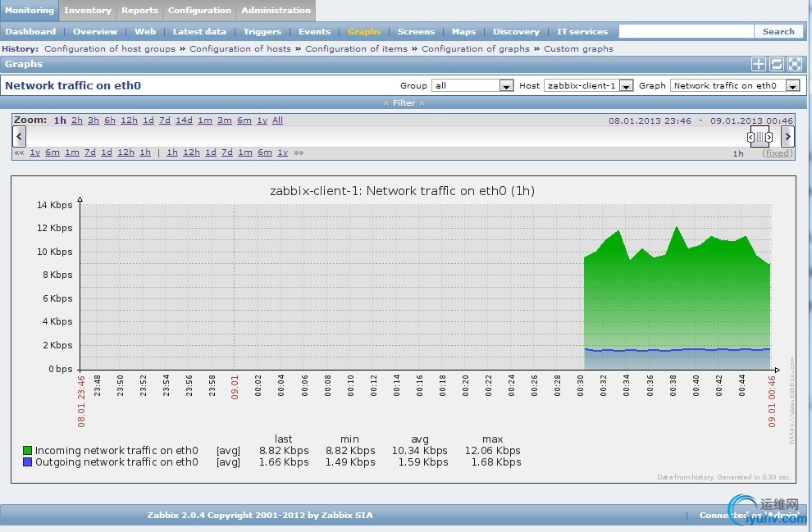Click avg value 10.34 Kbps
The width and height of the screenshot is (812, 532).
coord(419,450)
